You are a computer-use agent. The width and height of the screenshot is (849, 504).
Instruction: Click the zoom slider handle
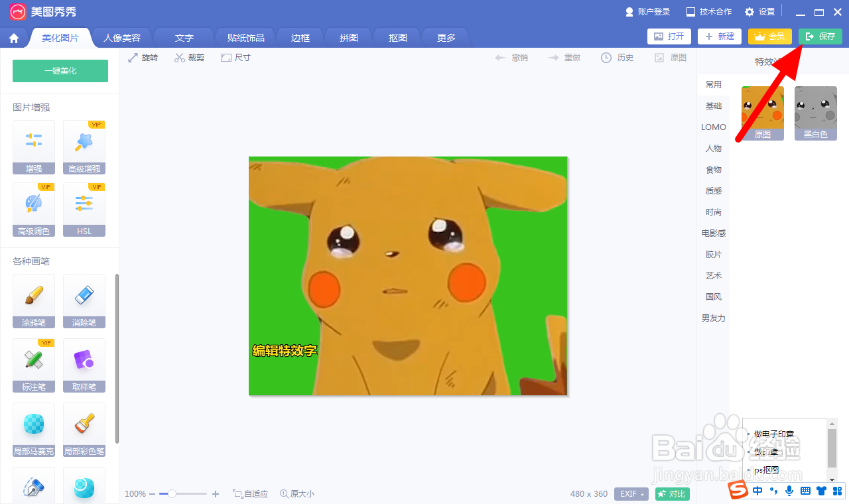[x=172, y=494]
